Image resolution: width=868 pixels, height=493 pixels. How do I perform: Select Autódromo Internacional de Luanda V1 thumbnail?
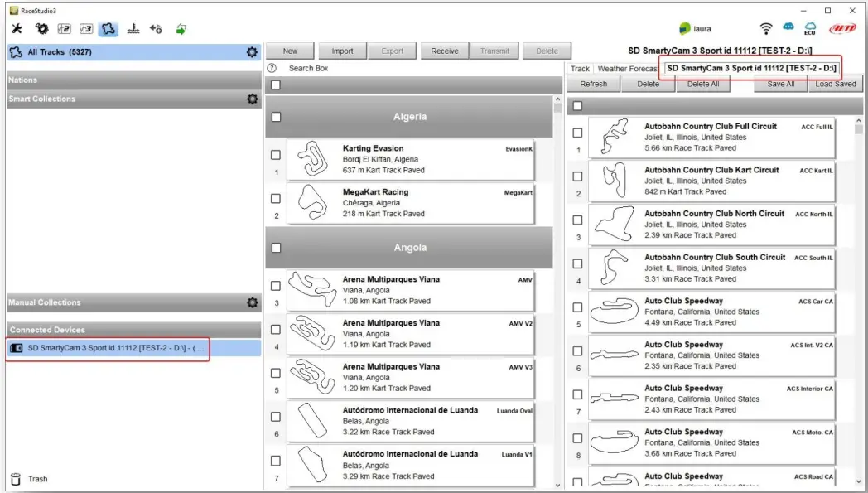click(x=313, y=464)
